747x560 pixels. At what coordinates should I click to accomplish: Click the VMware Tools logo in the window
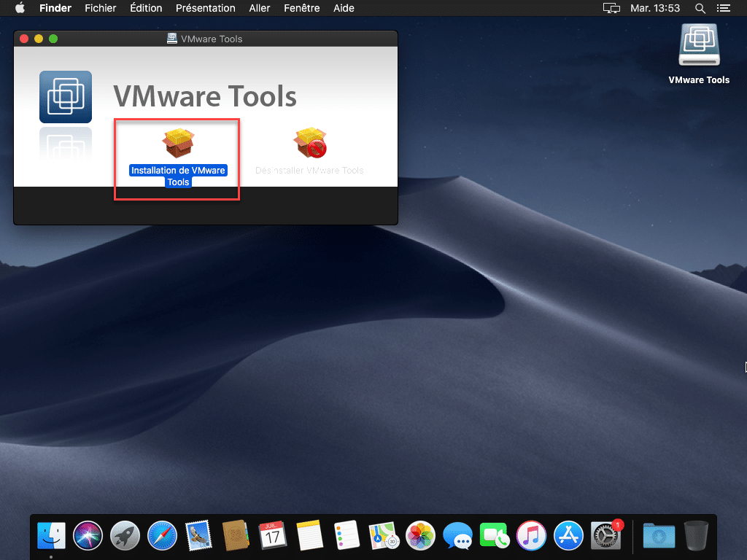[66, 97]
